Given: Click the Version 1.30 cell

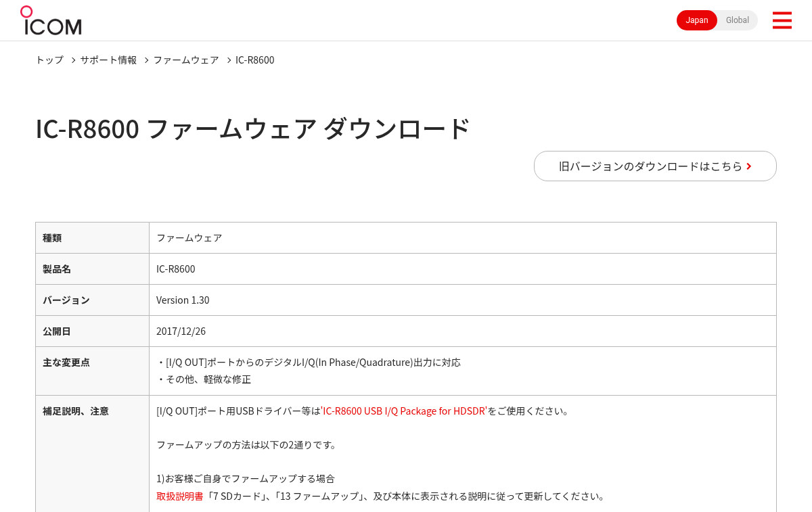Looking at the screenshot, I should click(463, 300).
